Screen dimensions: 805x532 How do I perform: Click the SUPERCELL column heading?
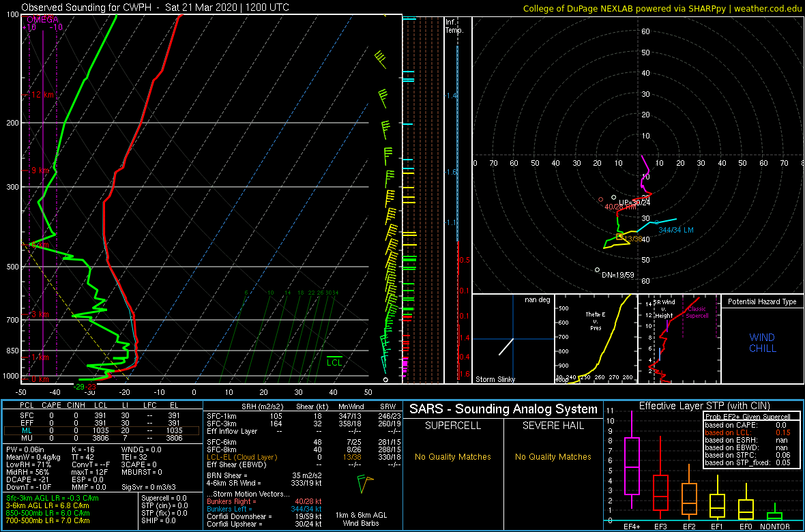click(x=452, y=427)
